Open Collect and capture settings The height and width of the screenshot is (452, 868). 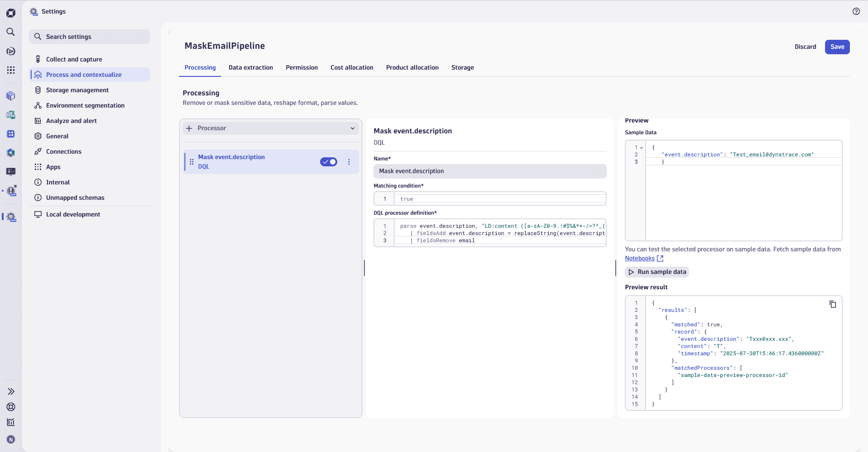coord(90,59)
